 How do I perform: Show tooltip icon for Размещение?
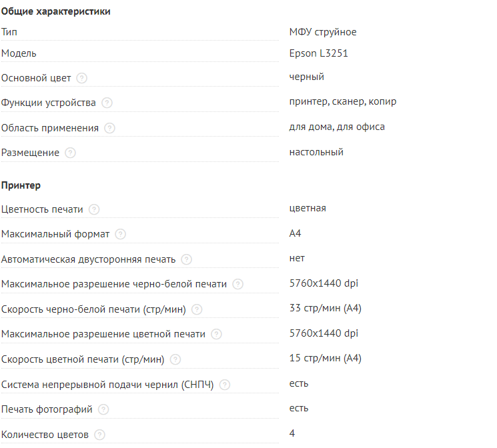[71, 153]
